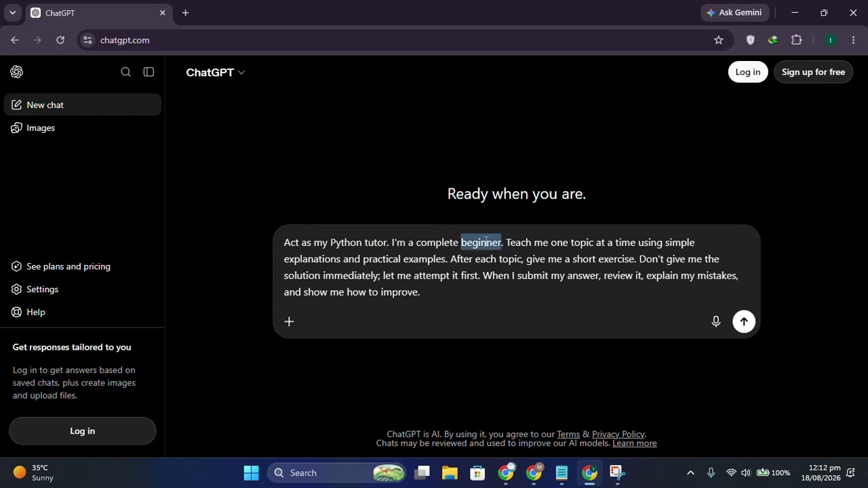Image resolution: width=868 pixels, height=488 pixels.
Task: Bookmark this page with the star icon
Action: click(718, 40)
